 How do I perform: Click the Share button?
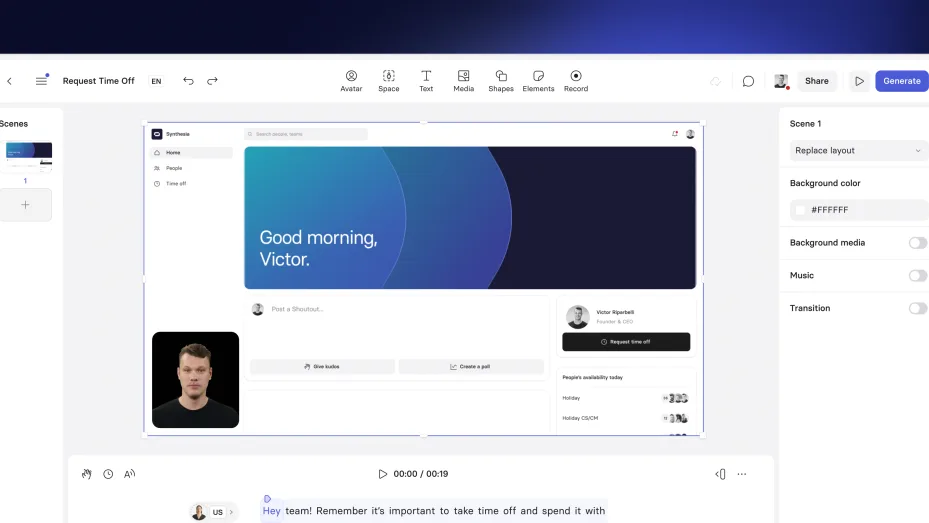(816, 81)
